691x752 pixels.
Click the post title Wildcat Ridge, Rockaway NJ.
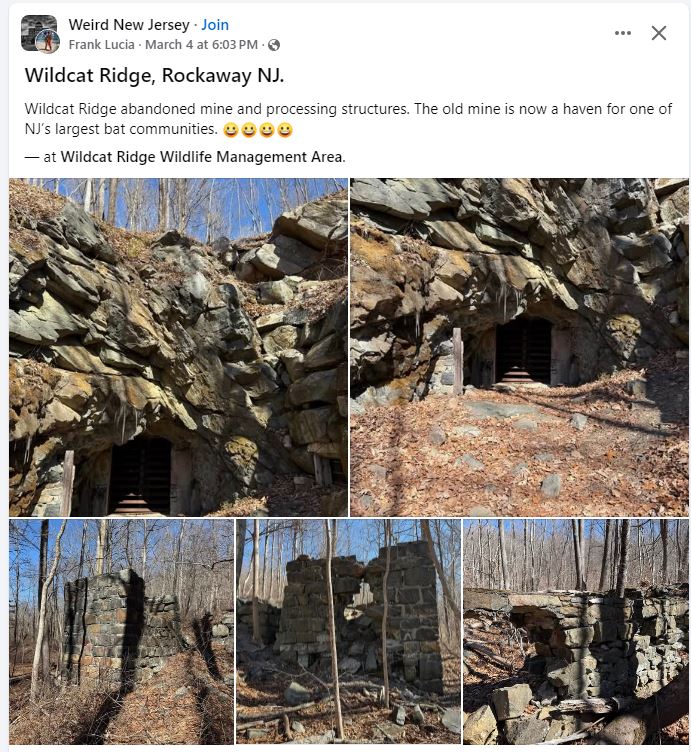click(154, 75)
